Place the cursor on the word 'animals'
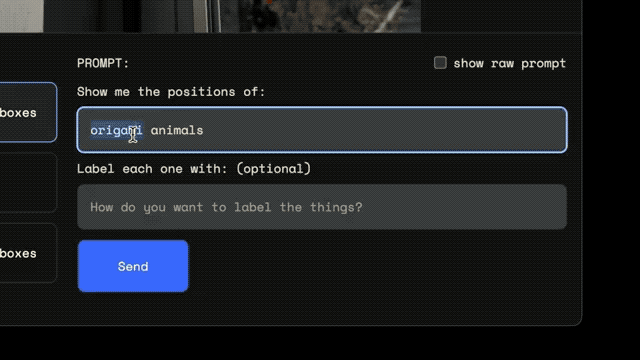 pyautogui.click(x=177, y=130)
